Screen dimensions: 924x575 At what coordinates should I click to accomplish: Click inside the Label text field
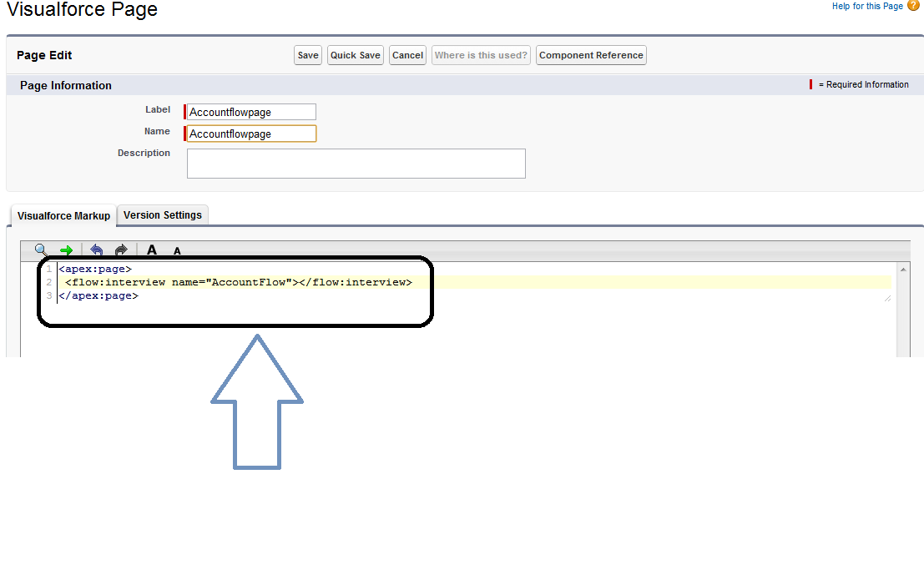250,111
